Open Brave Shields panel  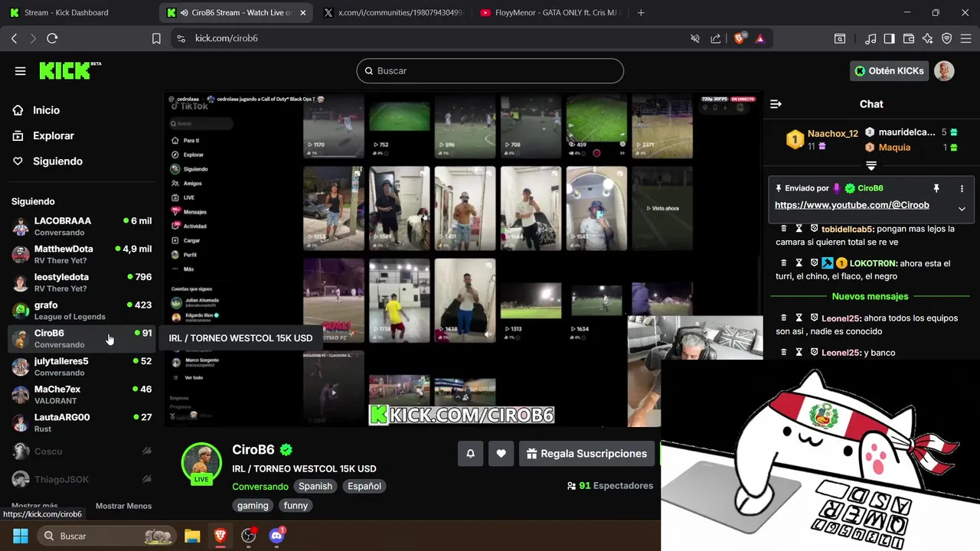(x=740, y=37)
